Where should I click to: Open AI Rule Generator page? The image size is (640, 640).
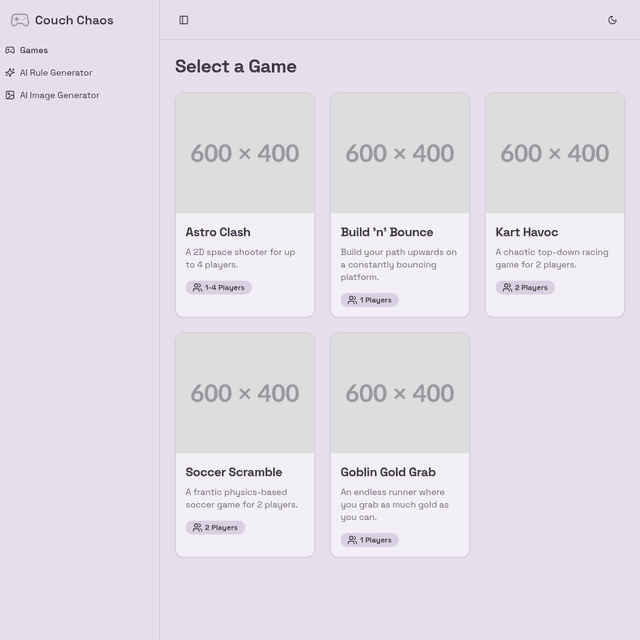click(x=56, y=73)
